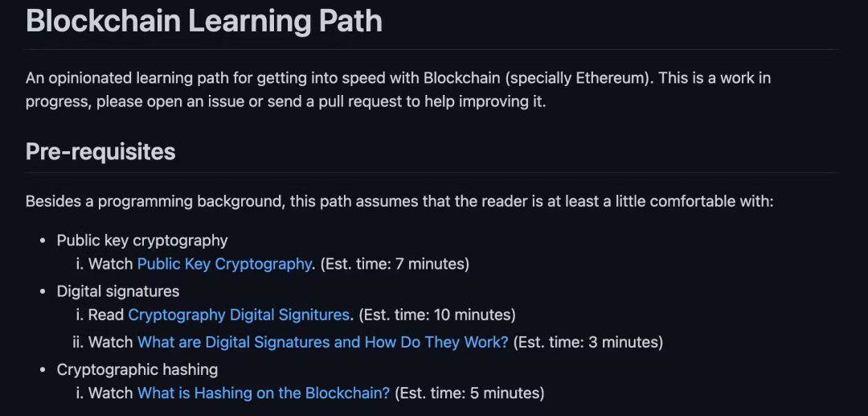The width and height of the screenshot is (868, 416).
Task: Click the Blockchain Learning Path heading
Action: [204, 20]
